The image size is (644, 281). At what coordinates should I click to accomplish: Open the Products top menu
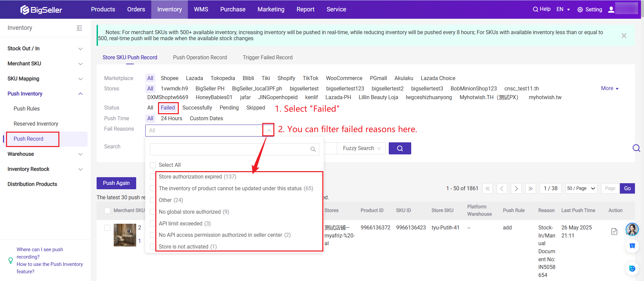click(103, 9)
